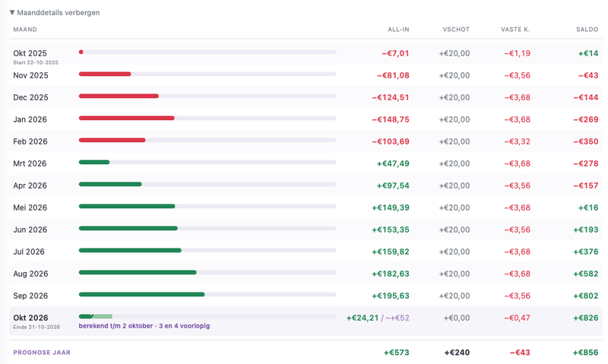
Task: Click the +€195,63 all-in value
Action: point(391,296)
